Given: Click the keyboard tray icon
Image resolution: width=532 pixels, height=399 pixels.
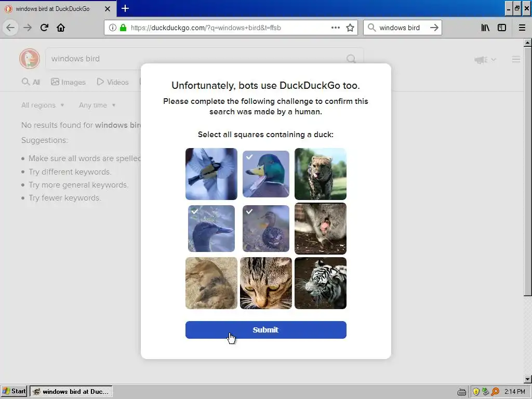Looking at the screenshot, I should 461,392.
